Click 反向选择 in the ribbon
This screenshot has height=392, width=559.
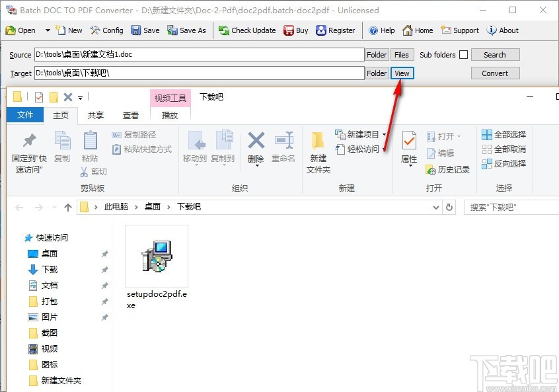(x=503, y=164)
